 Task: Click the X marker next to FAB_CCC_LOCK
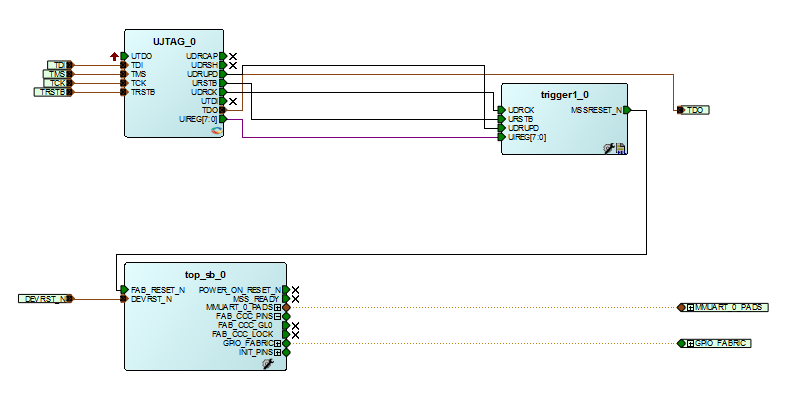[x=295, y=335]
